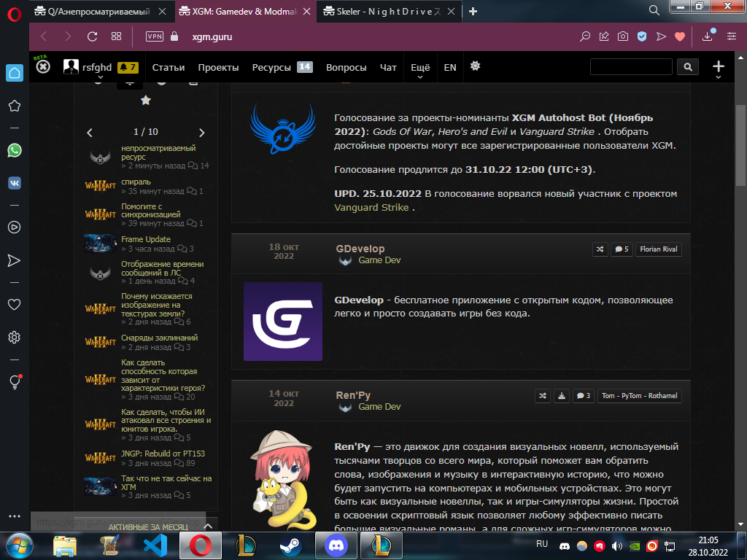Open JNGP: Rebuild от PT153 thread
Image resolution: width=747 pixels, height=560 pixels.
[x=163, y=454]
